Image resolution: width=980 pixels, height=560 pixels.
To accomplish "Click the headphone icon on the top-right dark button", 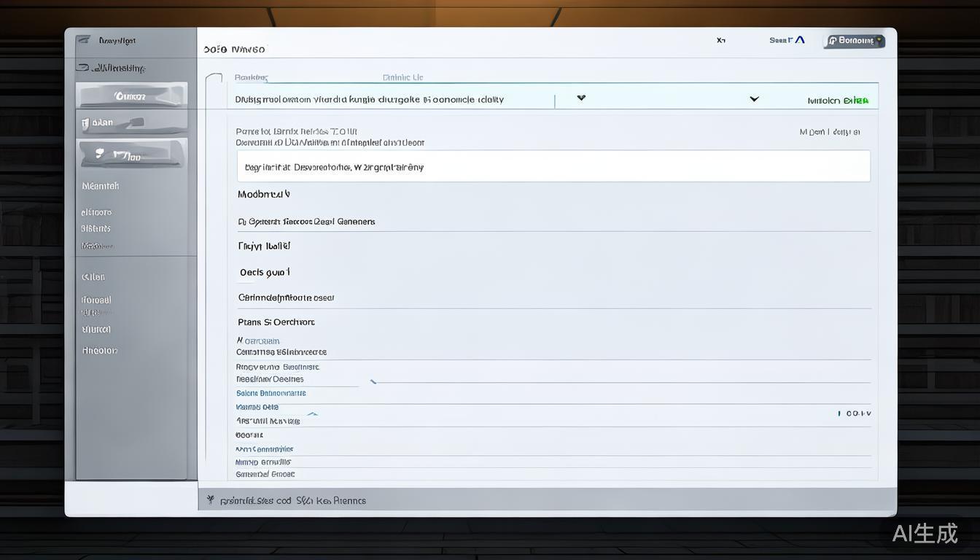I will click(x=832, y=41).
